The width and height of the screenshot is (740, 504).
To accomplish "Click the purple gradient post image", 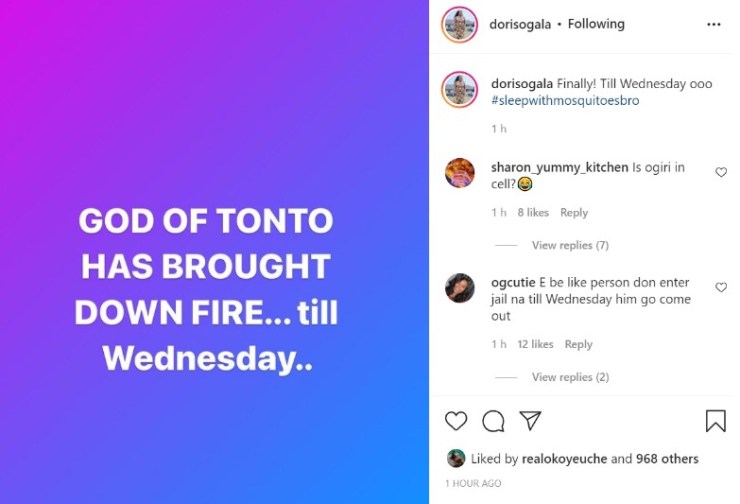I will point(214,252).
